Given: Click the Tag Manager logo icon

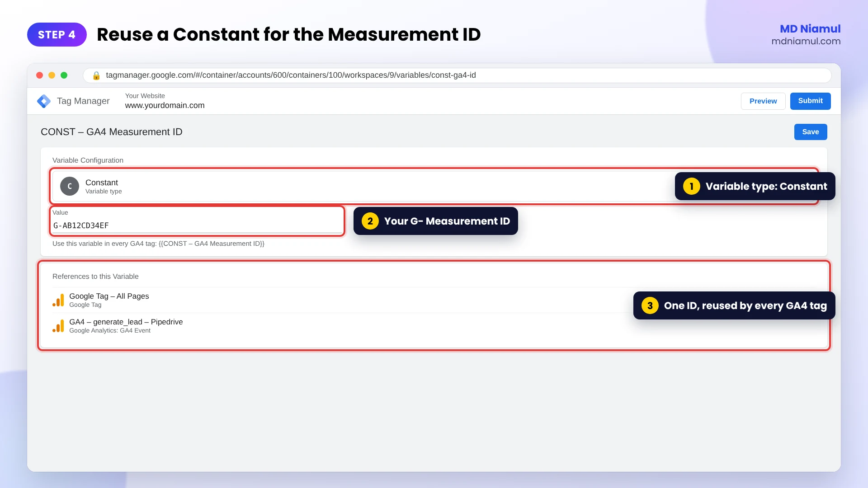Looking at the screenshot, I should [x=44, y=101].
